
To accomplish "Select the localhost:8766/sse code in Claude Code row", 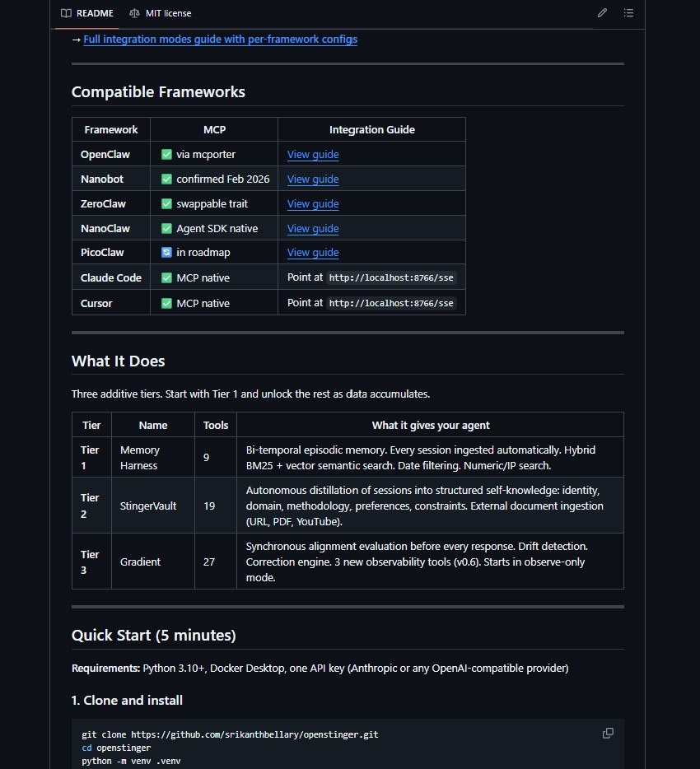I will tap(390, 277).
